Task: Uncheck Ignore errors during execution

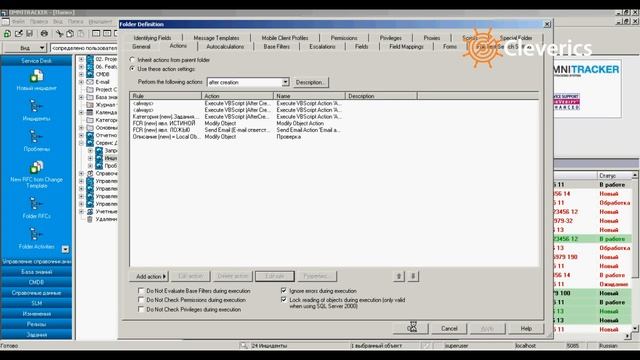Action: pos(284,291)
